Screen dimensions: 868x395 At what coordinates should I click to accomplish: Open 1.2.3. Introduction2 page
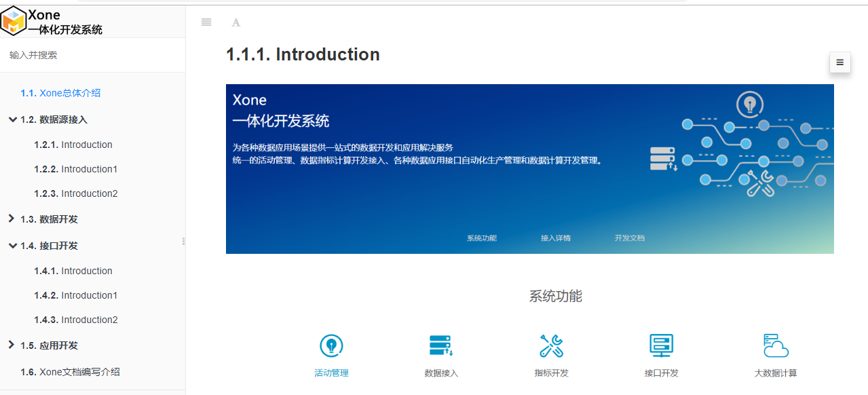[x=76, y=193]
